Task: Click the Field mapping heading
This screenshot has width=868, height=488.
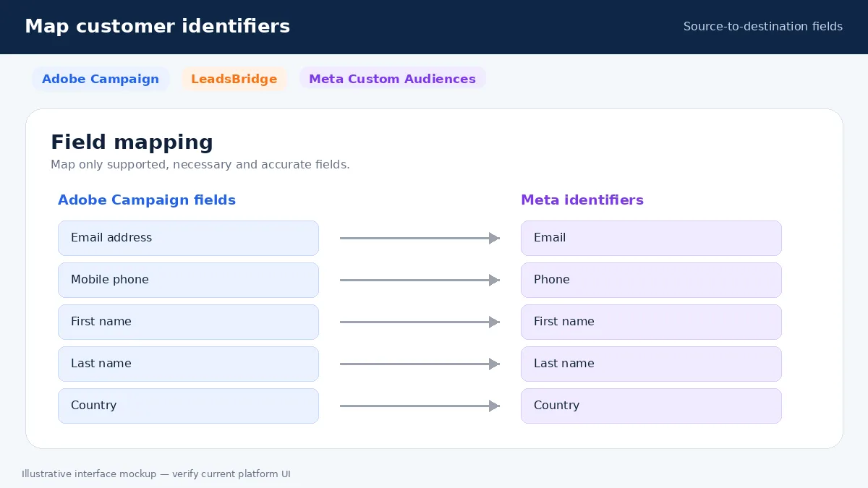Action: coord(132,142)
